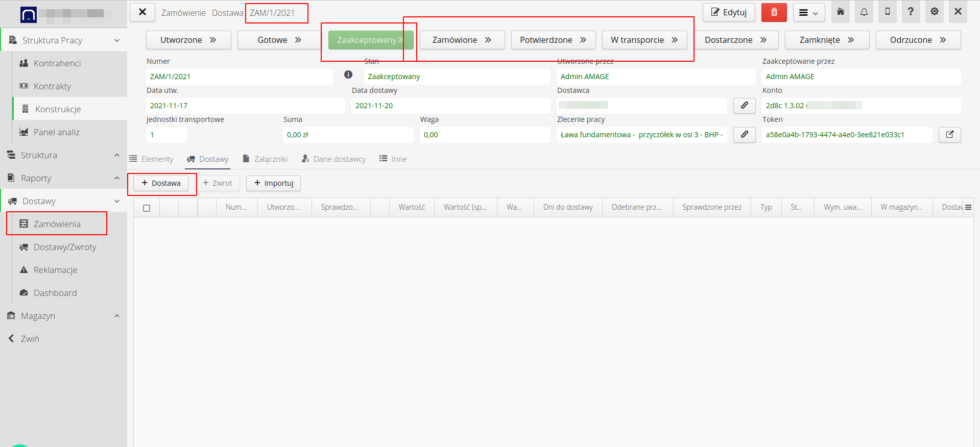This screenshot has width=980, height=447.
Task: Open the help question mark icon
Action: point(911,12)
